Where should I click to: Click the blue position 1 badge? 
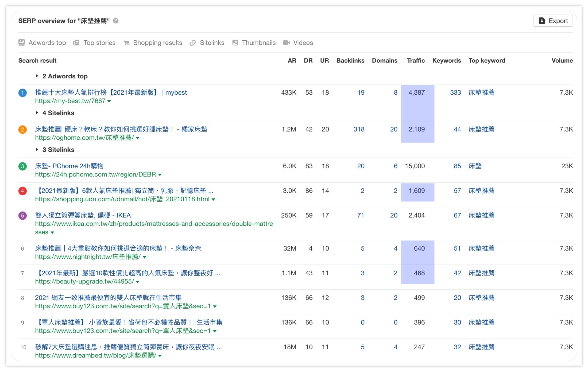(x=22, y=93)
